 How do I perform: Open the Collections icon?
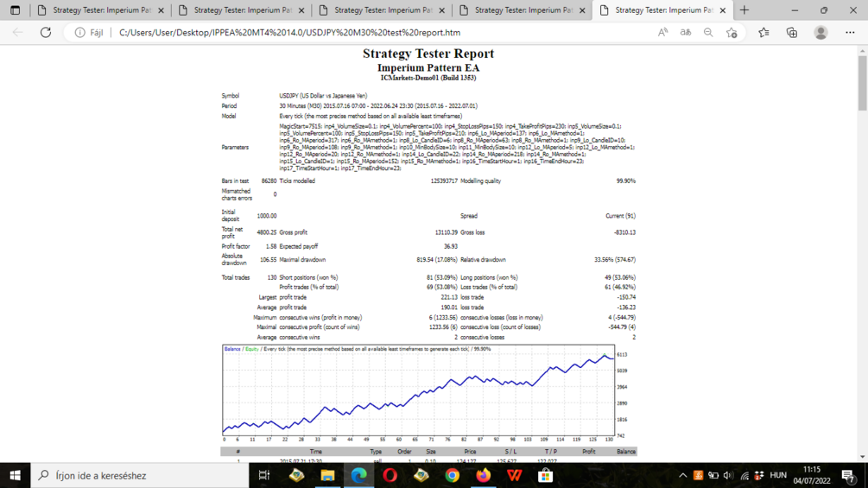[x=792, y=33]
